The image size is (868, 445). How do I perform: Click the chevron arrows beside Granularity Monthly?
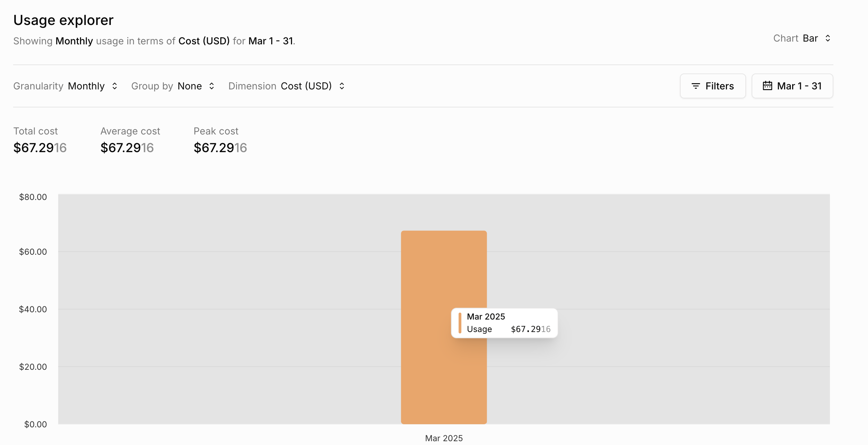pyautogui.click(x=115, y=86)
